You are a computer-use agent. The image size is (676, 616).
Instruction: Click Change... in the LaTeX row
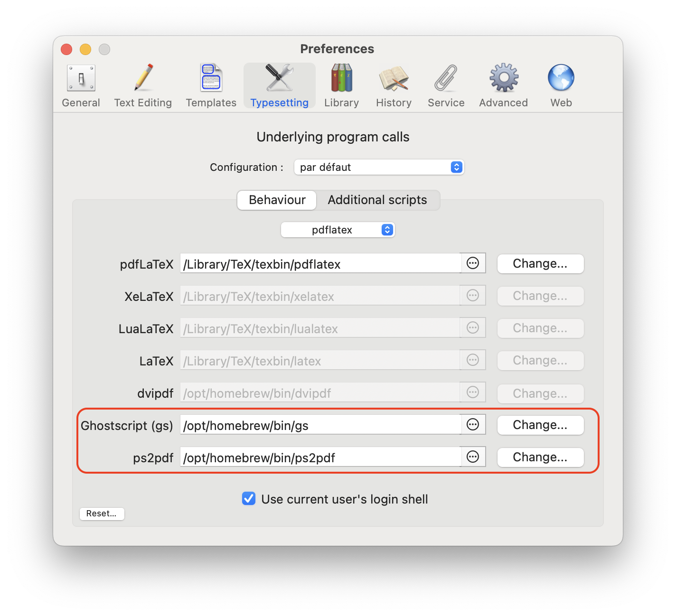[540, 361]
